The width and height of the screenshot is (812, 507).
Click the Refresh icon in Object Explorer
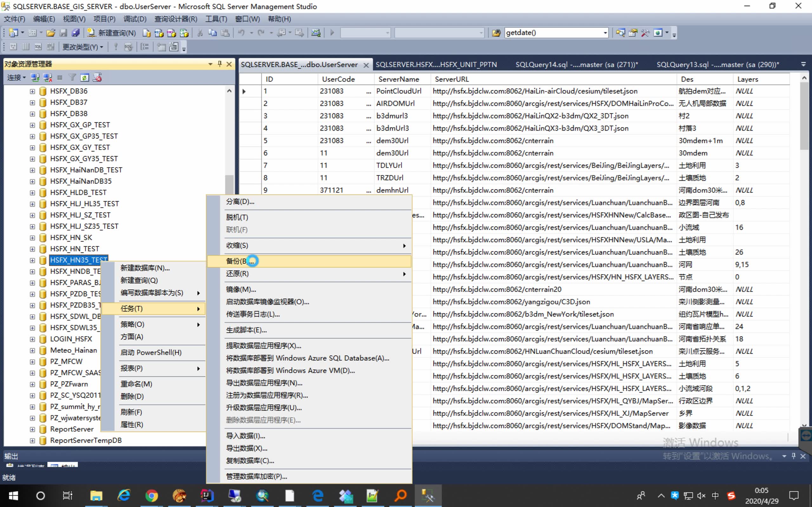tap(84, 77)
